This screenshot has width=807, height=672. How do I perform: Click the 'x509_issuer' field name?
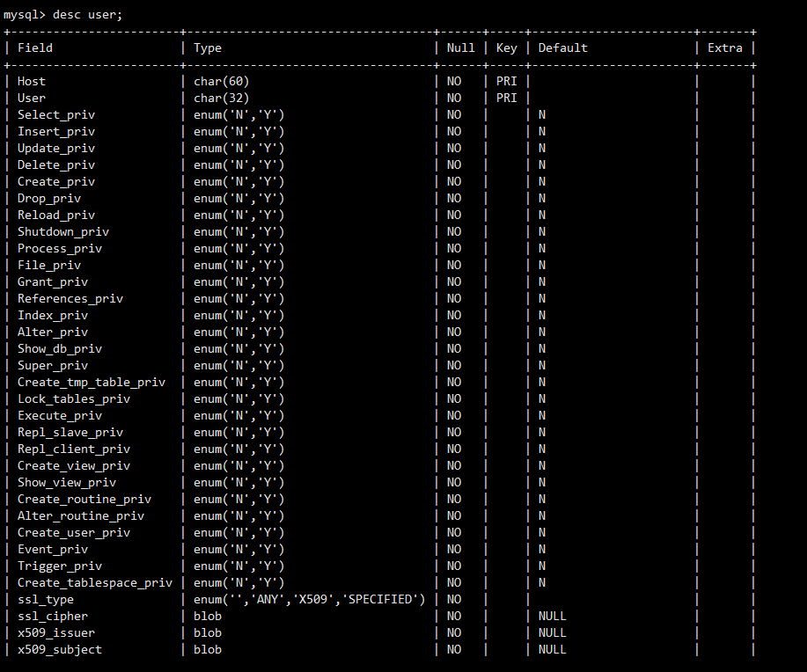pos(56,633)
